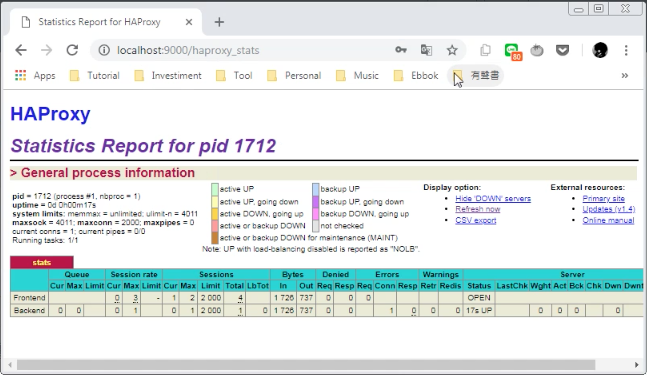Open the Updates (v1.4) link
The width and height of the screenshot is (647, 375).
tap(609, 209)
